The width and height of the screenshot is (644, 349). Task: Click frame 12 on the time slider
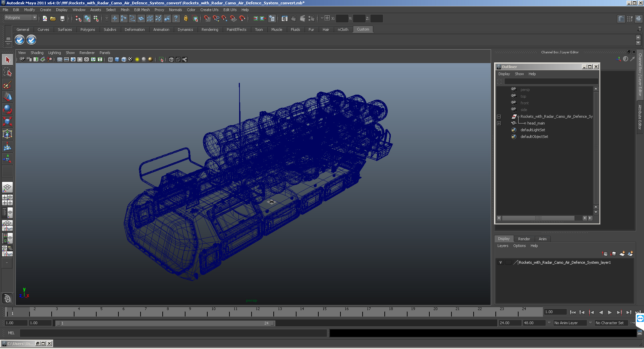(258, 312)
